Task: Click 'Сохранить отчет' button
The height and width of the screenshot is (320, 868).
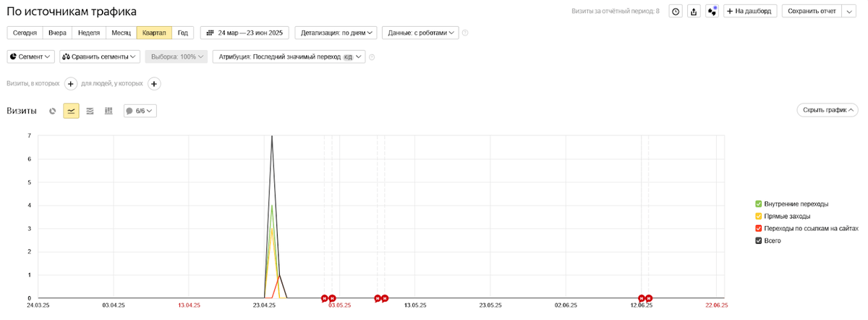Action: pyautogui.click(x=812, y=11)
